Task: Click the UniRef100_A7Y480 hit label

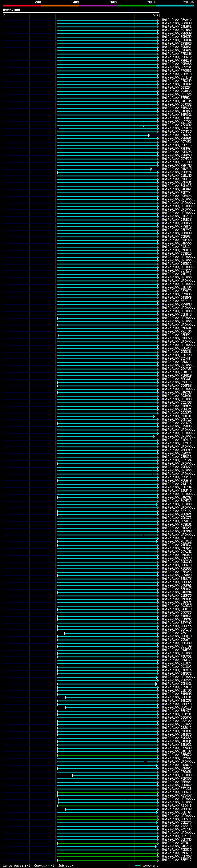Action: pyautogui.click(x=177, y=748)
